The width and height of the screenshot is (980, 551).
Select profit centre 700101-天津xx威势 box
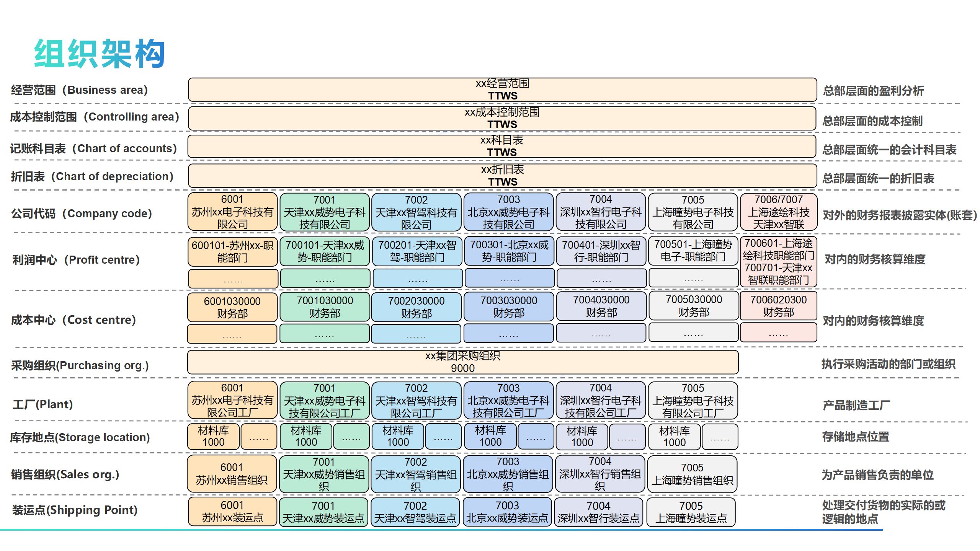[x=325, y=251]
